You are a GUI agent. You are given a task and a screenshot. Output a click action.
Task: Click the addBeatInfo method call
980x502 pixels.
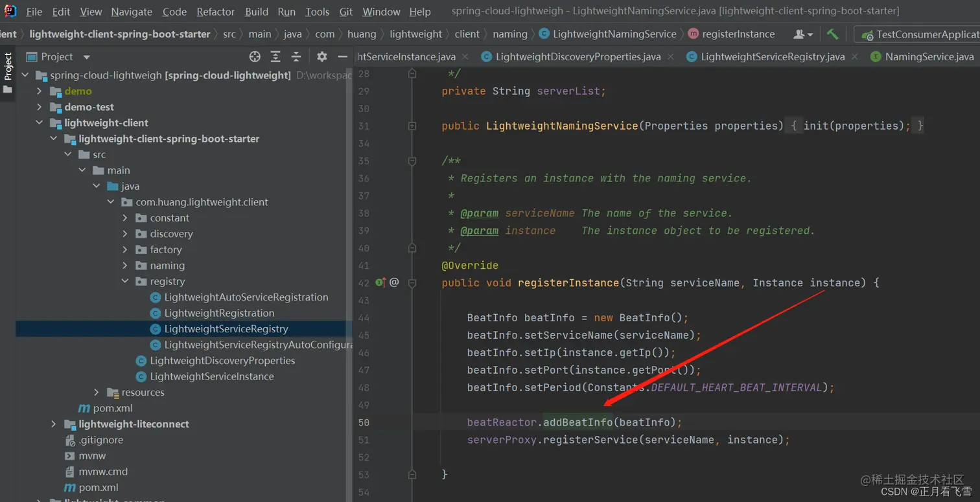pyautogui.click(x=577, y=422)
